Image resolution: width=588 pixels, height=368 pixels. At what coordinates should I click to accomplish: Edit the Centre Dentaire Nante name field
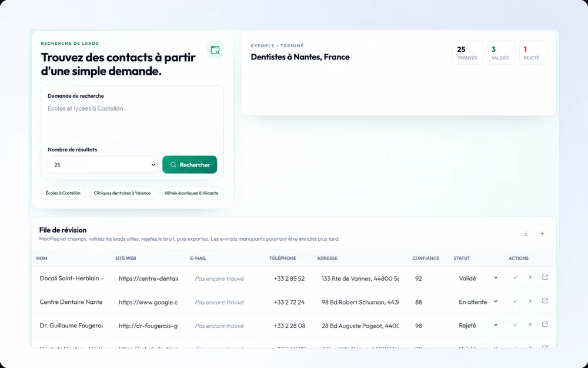[71, 302]
